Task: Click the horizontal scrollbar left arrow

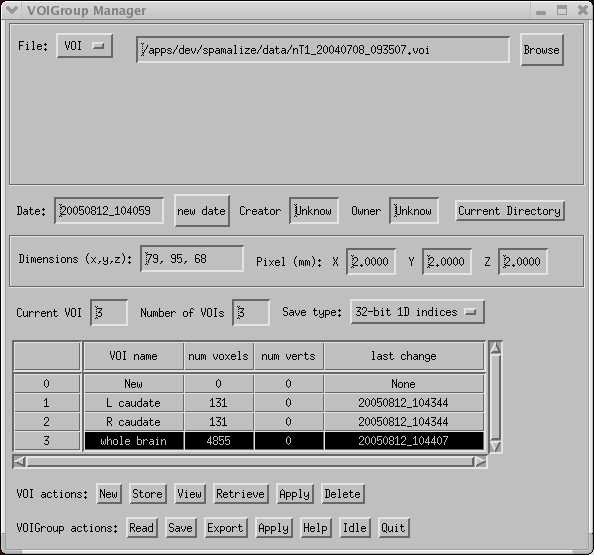Action: pyautogui.click(x=19, y=462)
